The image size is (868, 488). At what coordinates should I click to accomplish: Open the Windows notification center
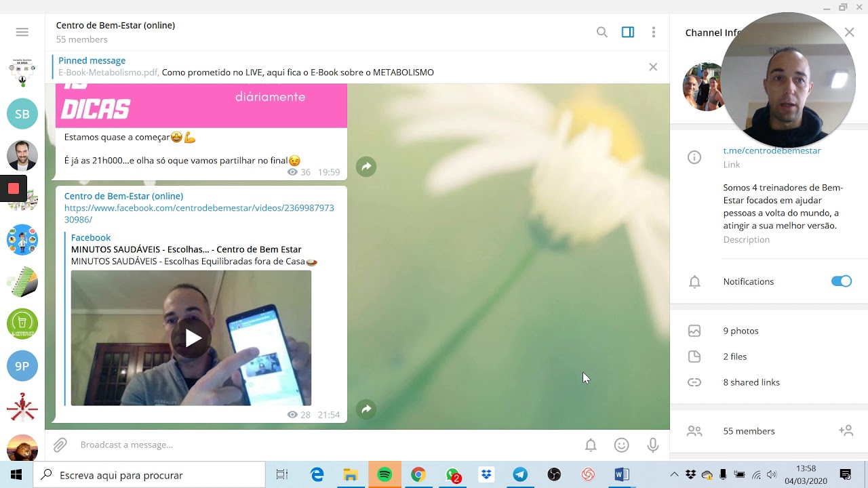846,475
